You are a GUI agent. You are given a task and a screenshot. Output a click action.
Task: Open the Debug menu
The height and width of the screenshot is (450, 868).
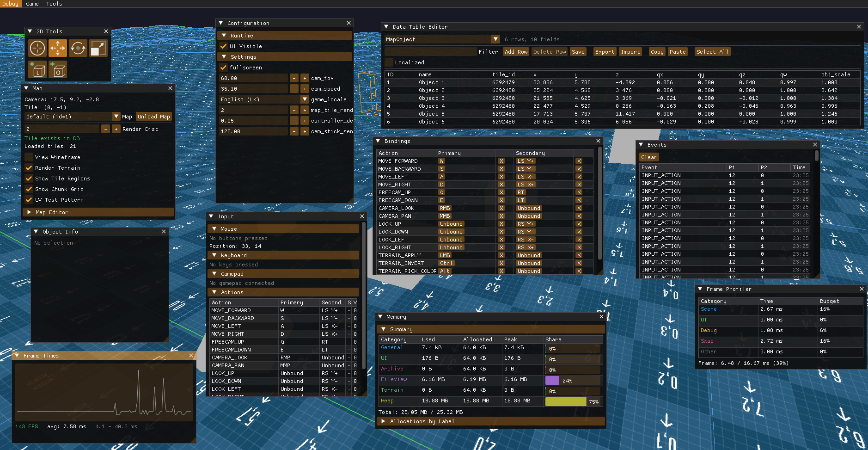click(11, 4)
